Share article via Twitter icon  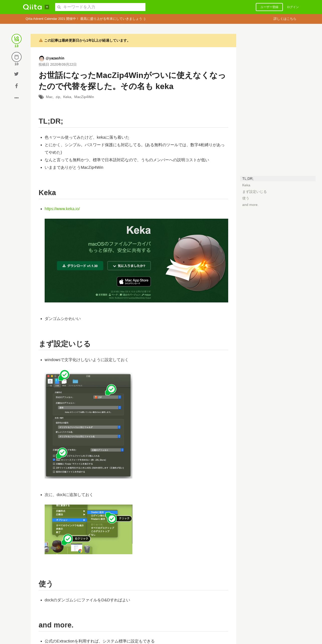tap(16, 74)
